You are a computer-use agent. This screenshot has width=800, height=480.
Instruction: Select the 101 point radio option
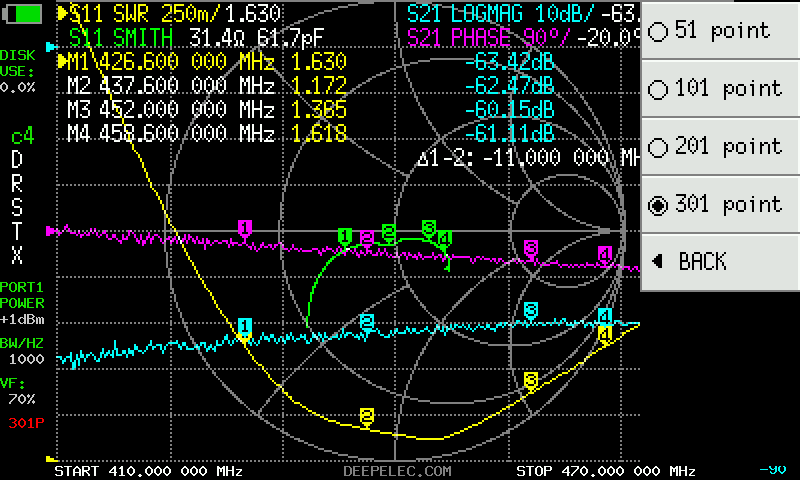pos(720,89)
